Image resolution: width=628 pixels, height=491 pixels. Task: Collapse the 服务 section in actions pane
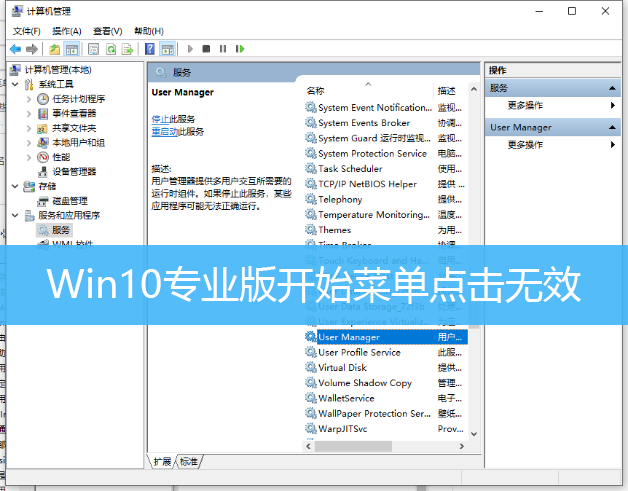[612, 88]
